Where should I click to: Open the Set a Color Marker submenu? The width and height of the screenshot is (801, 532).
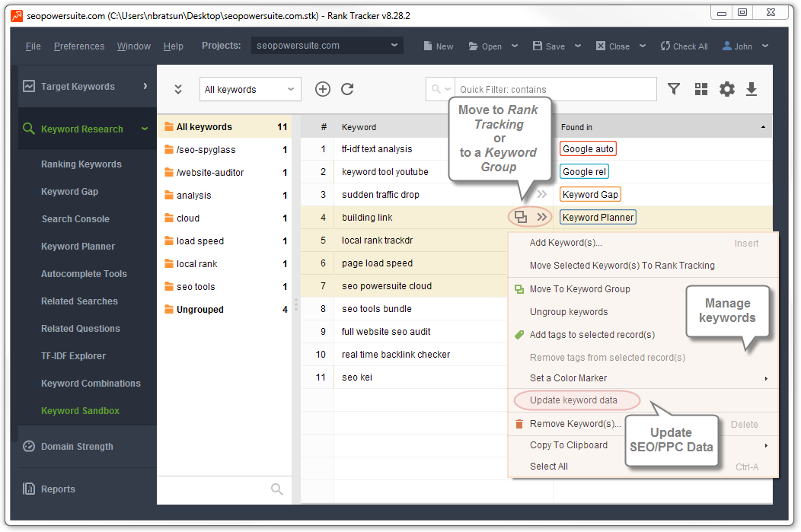pos(643,378)
